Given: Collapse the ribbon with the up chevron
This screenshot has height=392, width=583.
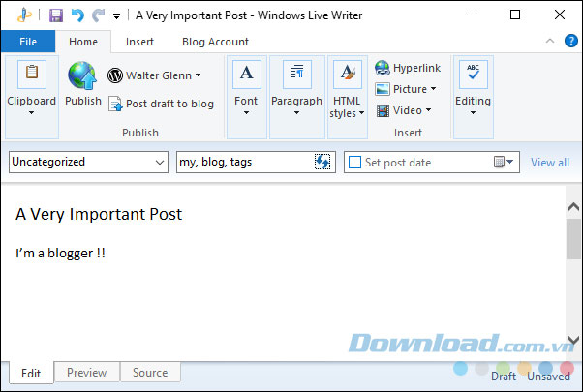Looking at the screenshot, I should coord(550,41).
